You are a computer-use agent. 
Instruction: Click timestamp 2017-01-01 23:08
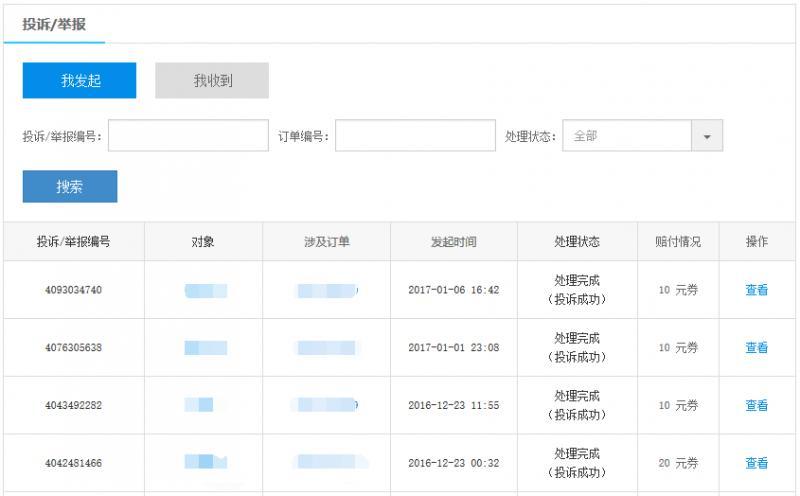point(454,348)
